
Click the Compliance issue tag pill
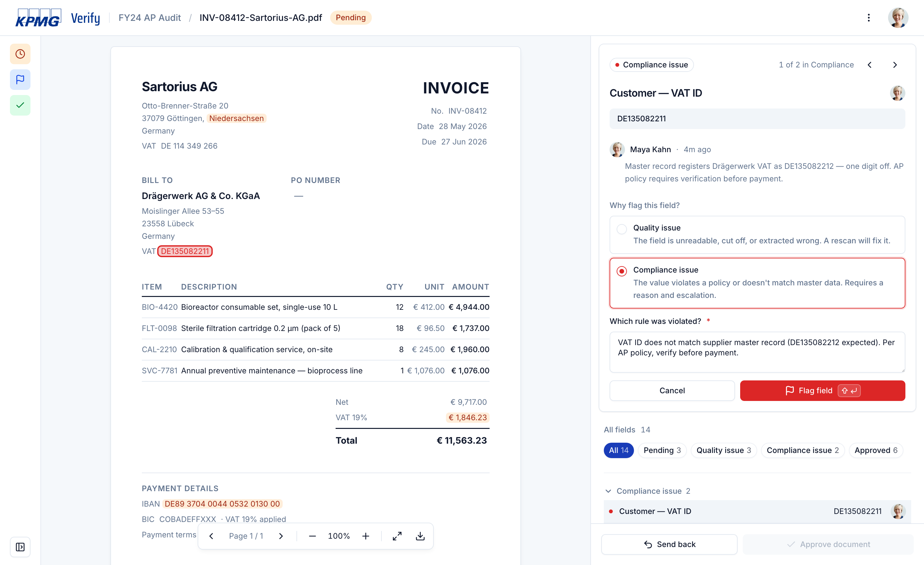click(x=652, y=65)
